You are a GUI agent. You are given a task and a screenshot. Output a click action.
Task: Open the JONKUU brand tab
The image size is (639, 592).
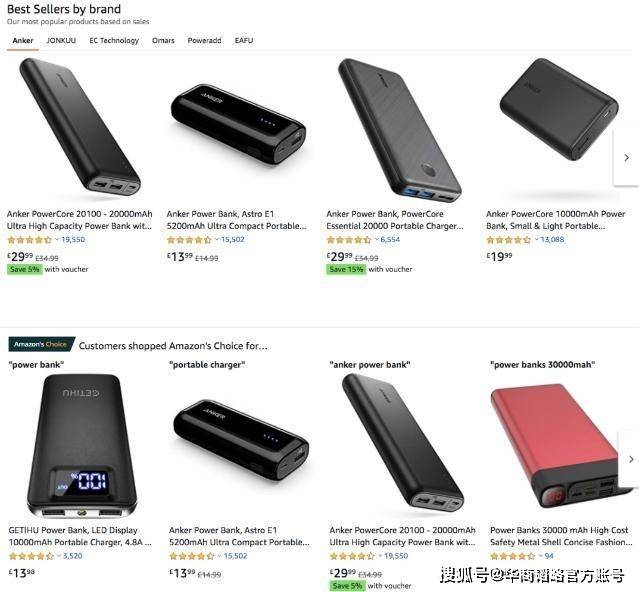coord(61,40)
